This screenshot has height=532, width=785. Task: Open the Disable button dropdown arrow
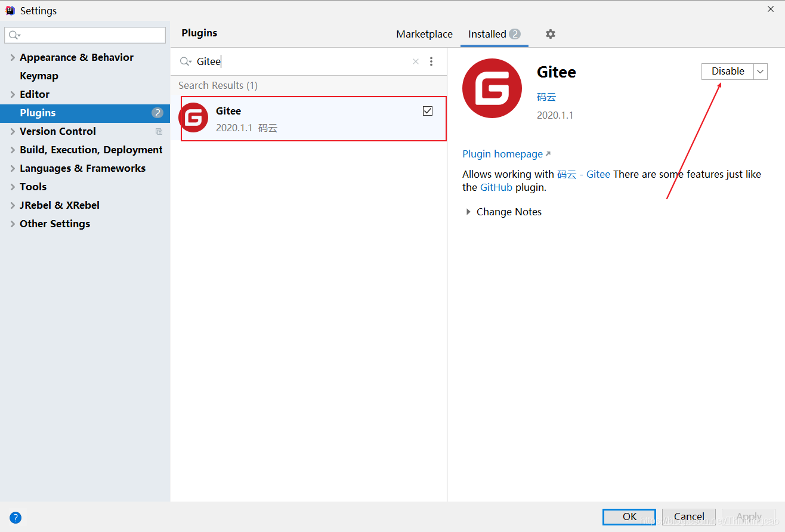(x=760, y=72)
